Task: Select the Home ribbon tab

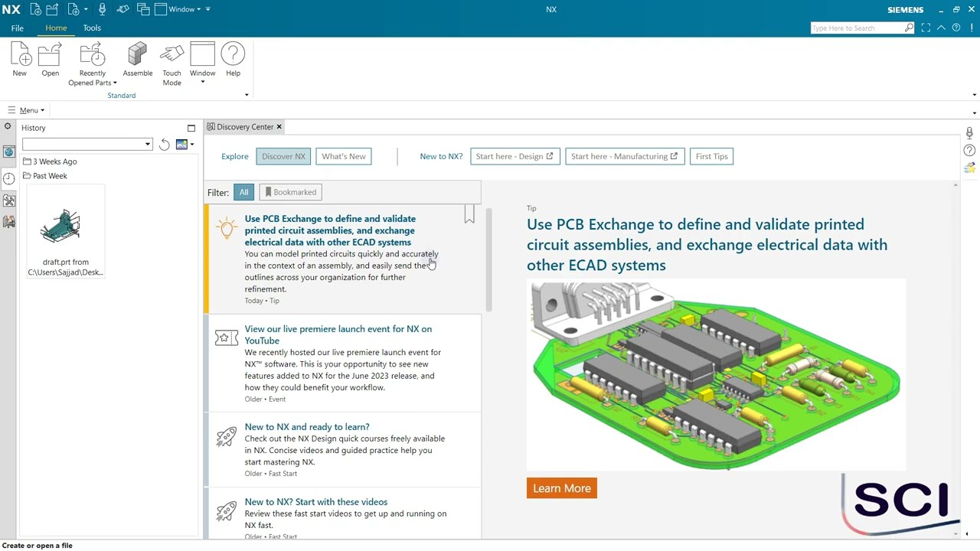Action: tap(56, 28)
